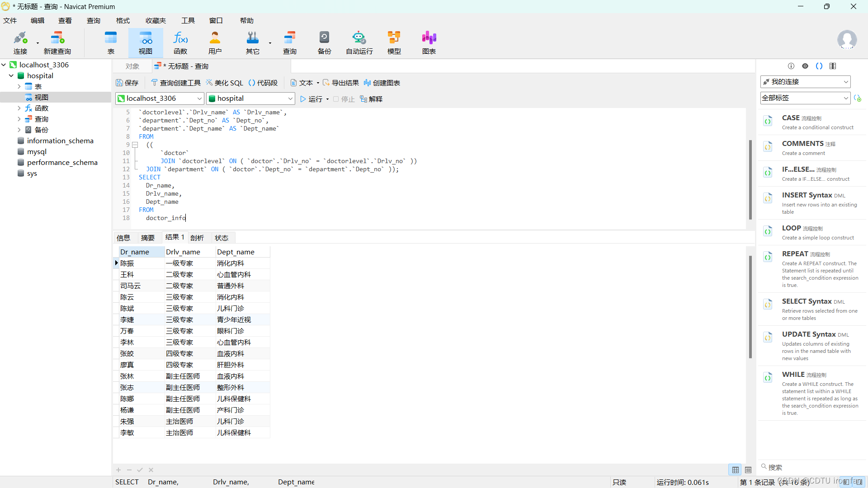Viewport: 868px width, 488px height.
Task: Collapse the hospital database node
Action: click(11, 75)
